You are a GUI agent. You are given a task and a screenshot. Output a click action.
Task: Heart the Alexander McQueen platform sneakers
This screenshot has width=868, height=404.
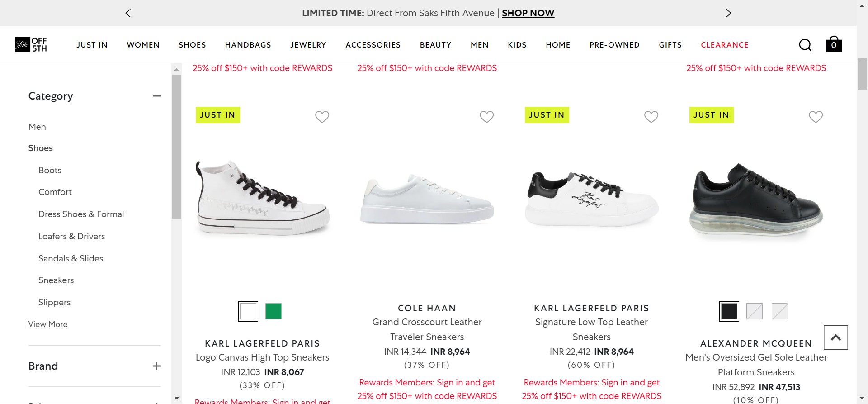coord(816,117)
